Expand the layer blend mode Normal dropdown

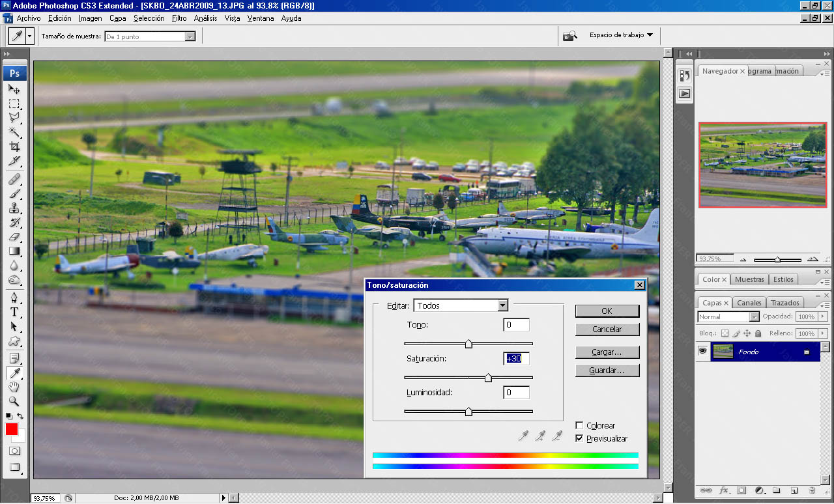(754, 317)
